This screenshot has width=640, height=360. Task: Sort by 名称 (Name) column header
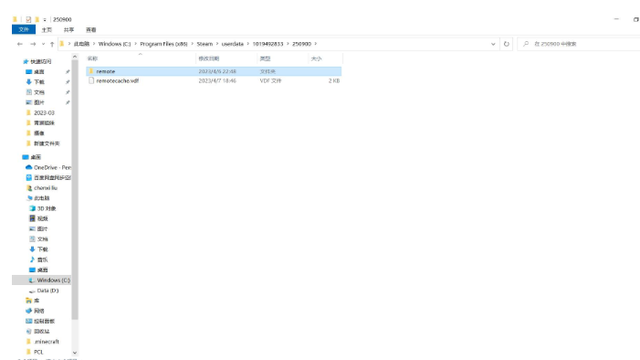pyautogui.click(x=140, y=59)
